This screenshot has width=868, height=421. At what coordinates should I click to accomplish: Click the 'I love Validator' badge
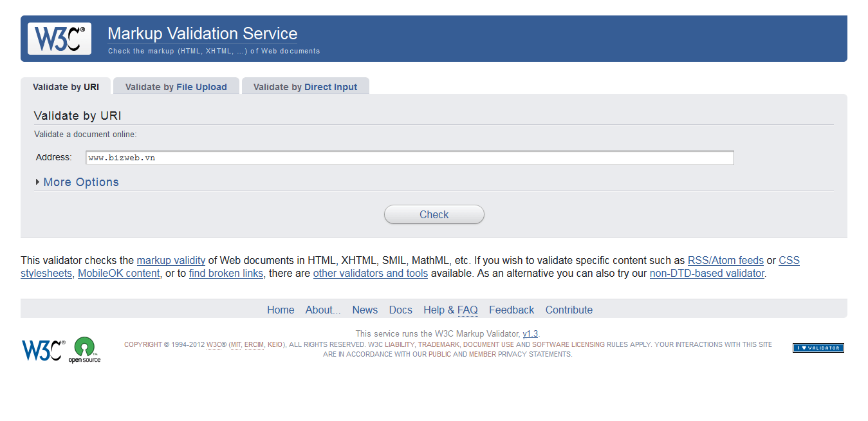point(818,348)
